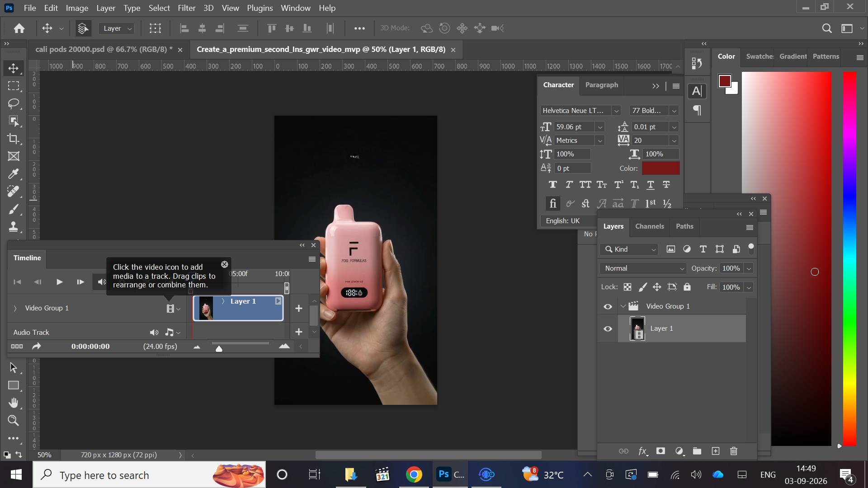Add layer mask in Layers panel
868x488 pixels.
pos(660,451)
